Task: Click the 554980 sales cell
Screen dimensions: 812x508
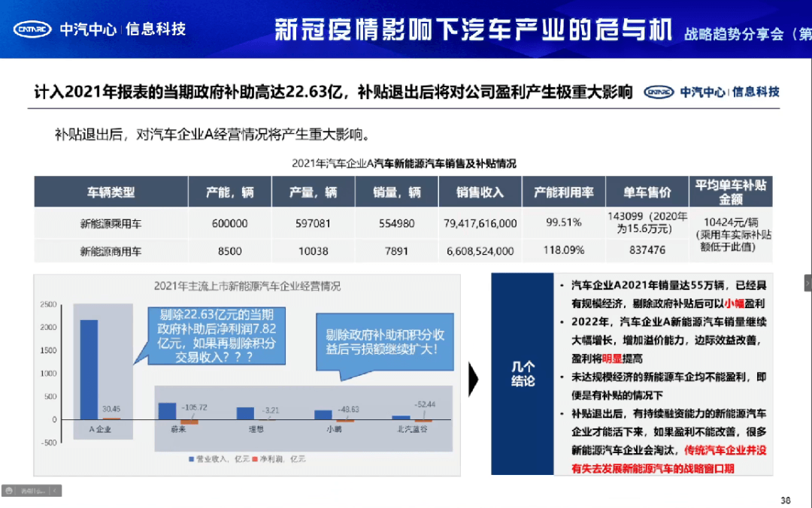Action: [397, 223]
